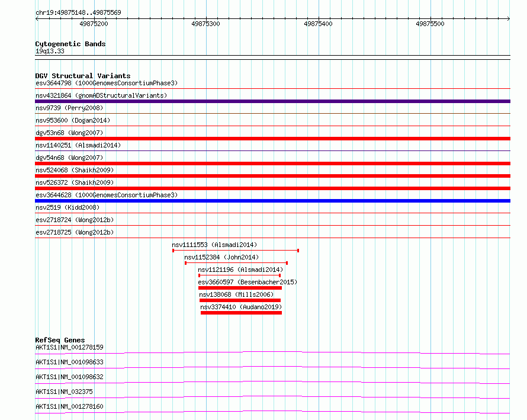The image size is (527, 420).
Task: Click the right arrow on the coordinate ruler
Action: [x=509, y=18]
